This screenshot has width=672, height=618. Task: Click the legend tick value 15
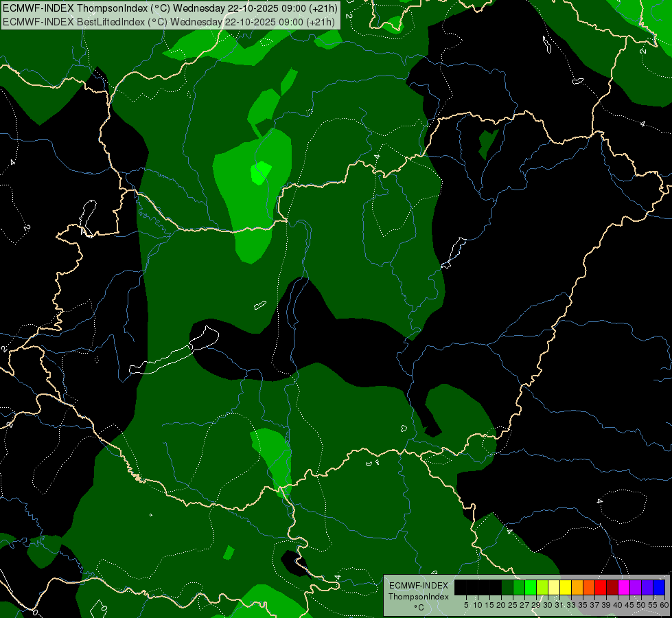tap(489, 605)
